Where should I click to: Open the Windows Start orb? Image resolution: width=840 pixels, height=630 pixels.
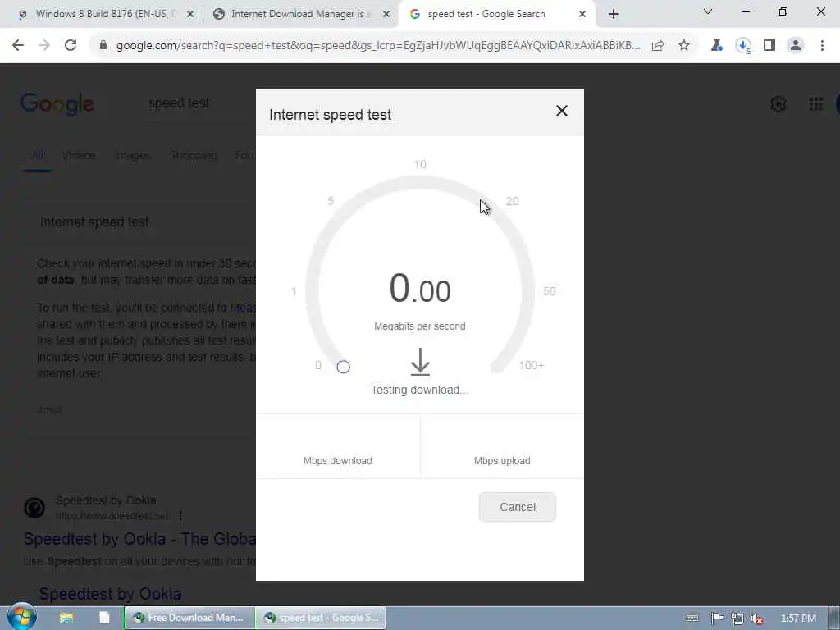pyautogui.click(x=21, y=617)
